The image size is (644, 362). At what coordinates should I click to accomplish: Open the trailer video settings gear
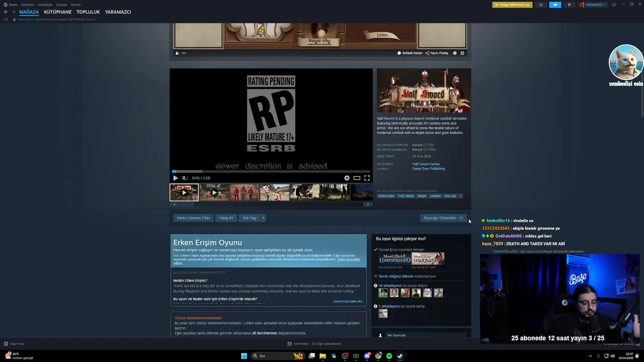tap(347, 178)
